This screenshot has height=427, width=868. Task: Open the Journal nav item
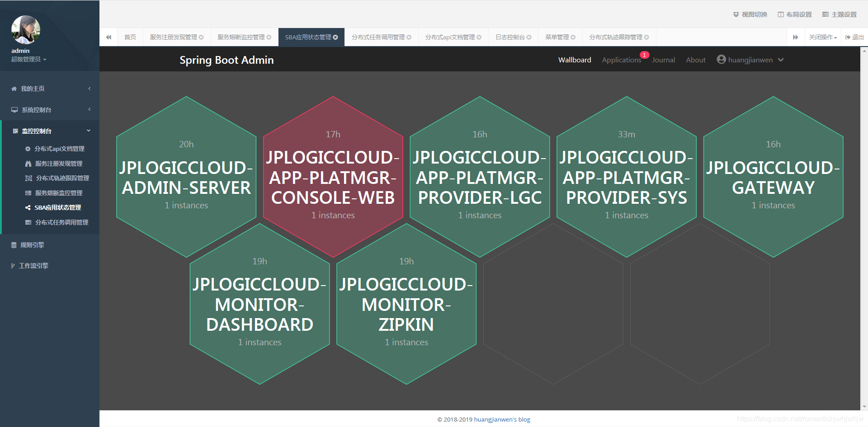(x=663, y=60)
